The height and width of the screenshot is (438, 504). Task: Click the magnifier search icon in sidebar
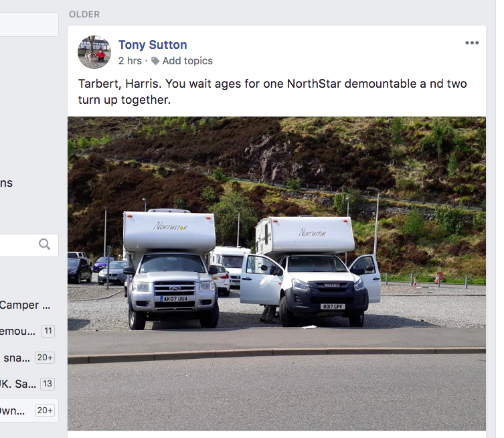pos(45,244)
